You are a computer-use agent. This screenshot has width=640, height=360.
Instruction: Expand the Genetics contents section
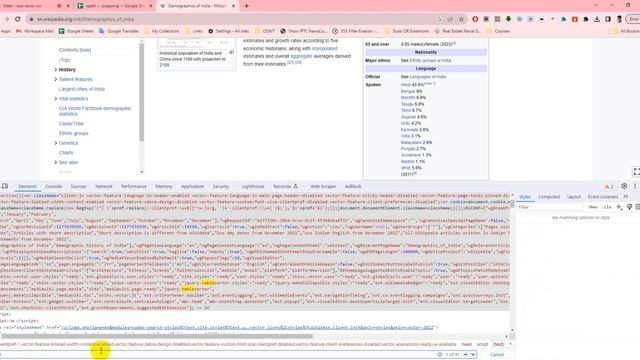[x=56, y=143]
